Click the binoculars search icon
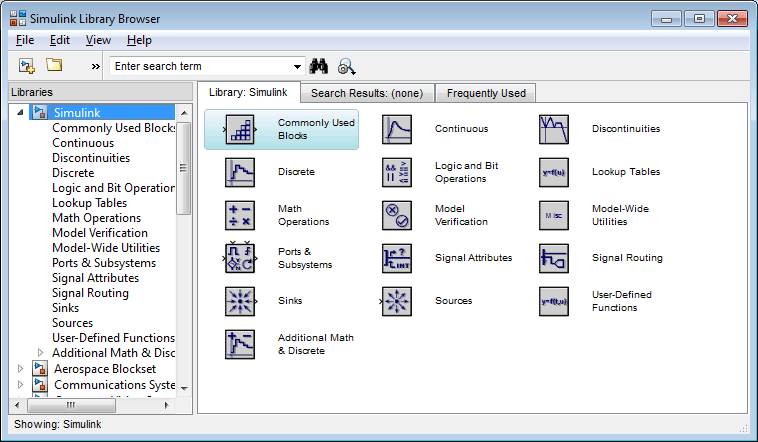The image size is (758, 442). (x=319, y=66)
